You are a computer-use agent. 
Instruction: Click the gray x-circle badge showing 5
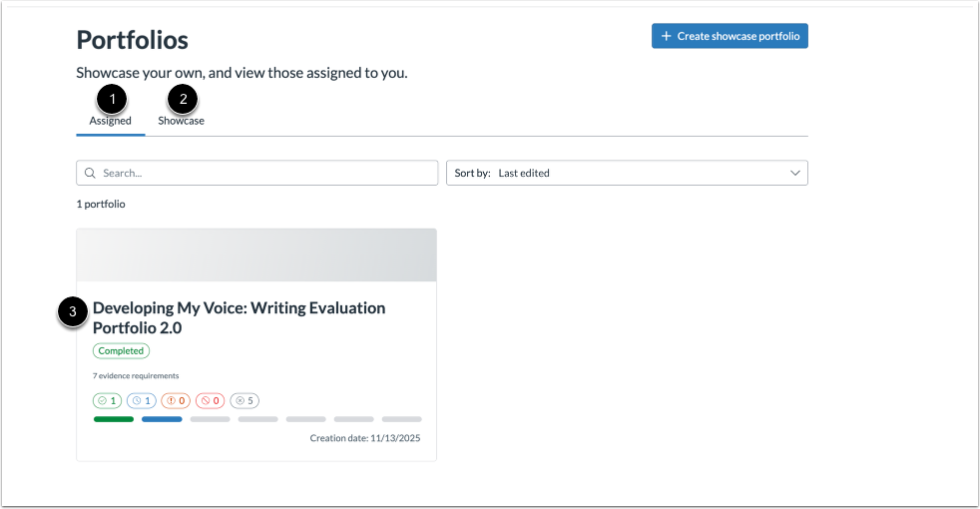coord(245,400)
